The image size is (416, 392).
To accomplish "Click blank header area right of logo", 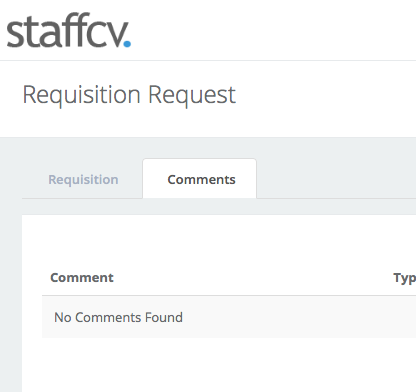I will 273,30.
